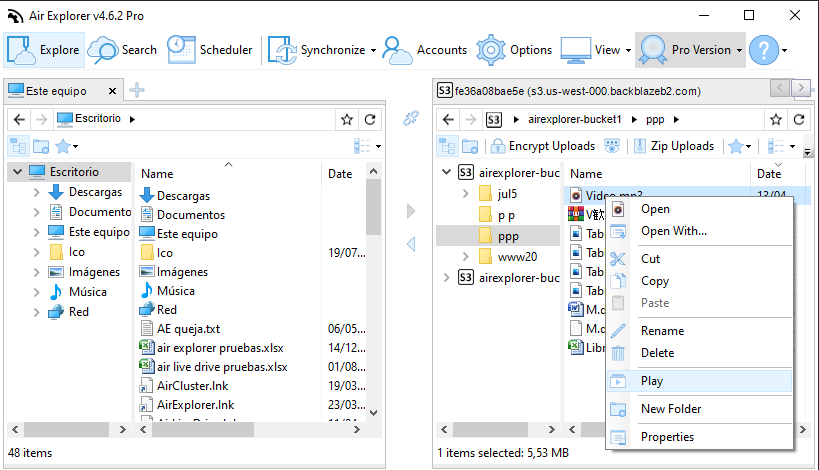Go back in the S3 pane
This screenshot has height=470, width=819.
coord(448,120)
